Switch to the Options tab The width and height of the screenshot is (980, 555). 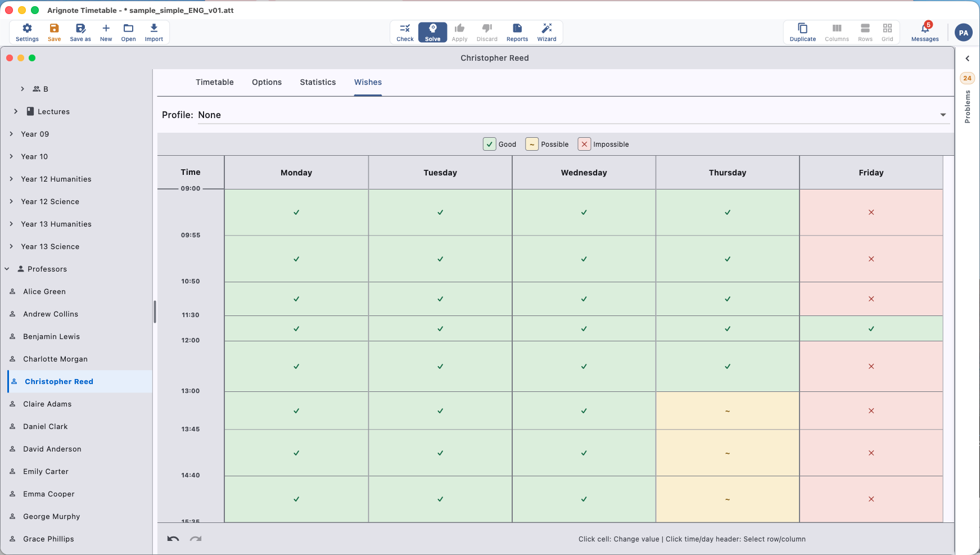tap(267, 82)
